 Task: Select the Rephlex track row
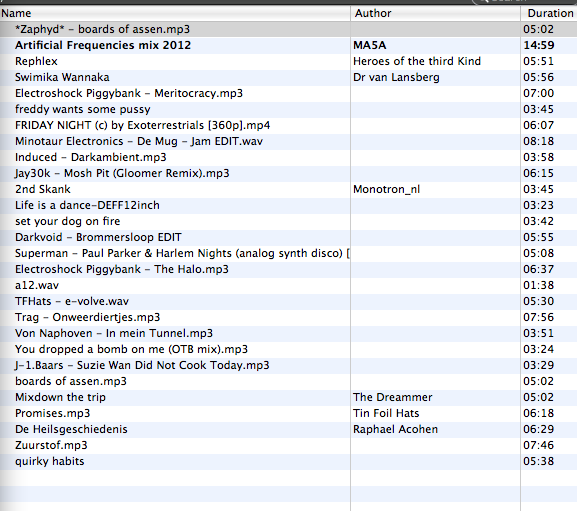[288, 61]
